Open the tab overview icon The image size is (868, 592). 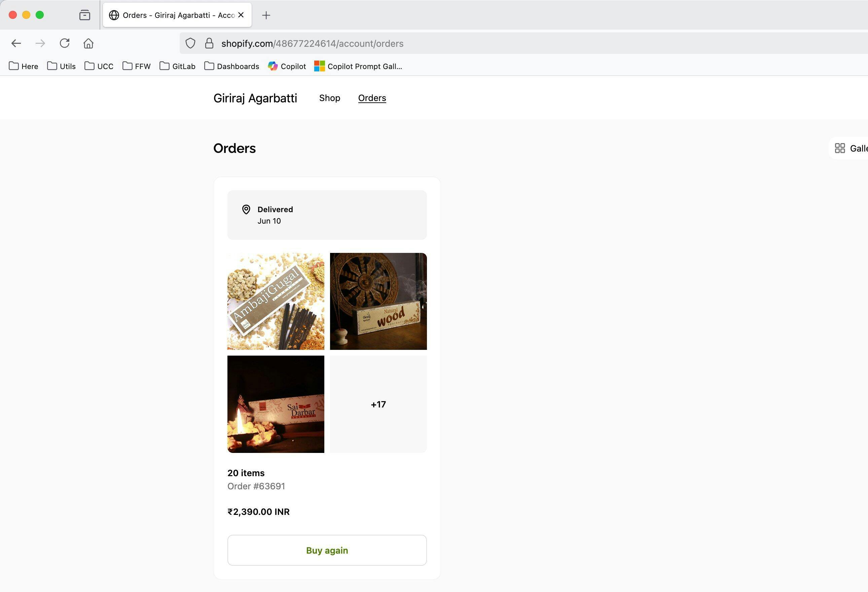(x=85, y=15)
